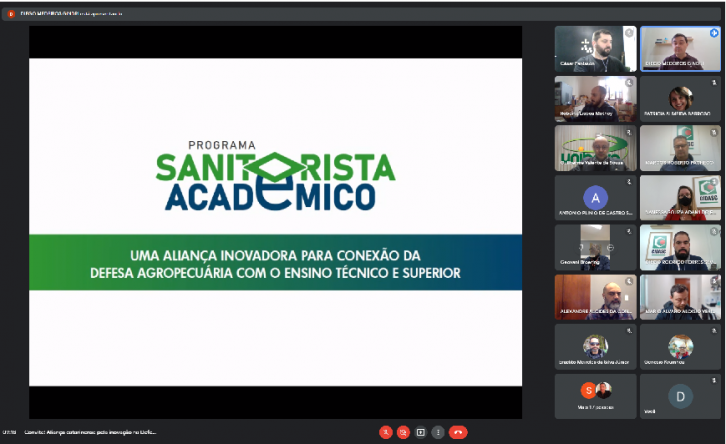Viewport: 726px width, 444px height.
Task: Click the muted mic icon on Genesio's tile
Action: pyautogui.click(x=714, y=331)
